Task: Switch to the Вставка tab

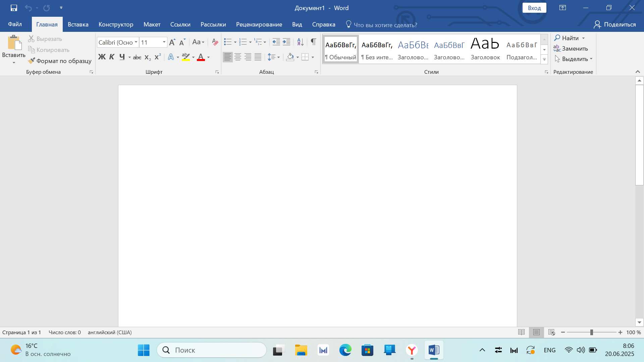Action: click(x=78, y=24)
